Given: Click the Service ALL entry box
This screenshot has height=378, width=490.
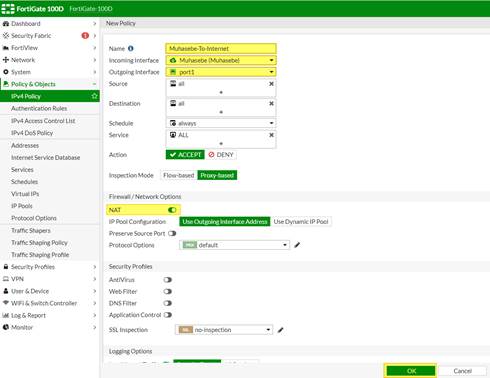Looking at the screenshot, I should point(221,139).
